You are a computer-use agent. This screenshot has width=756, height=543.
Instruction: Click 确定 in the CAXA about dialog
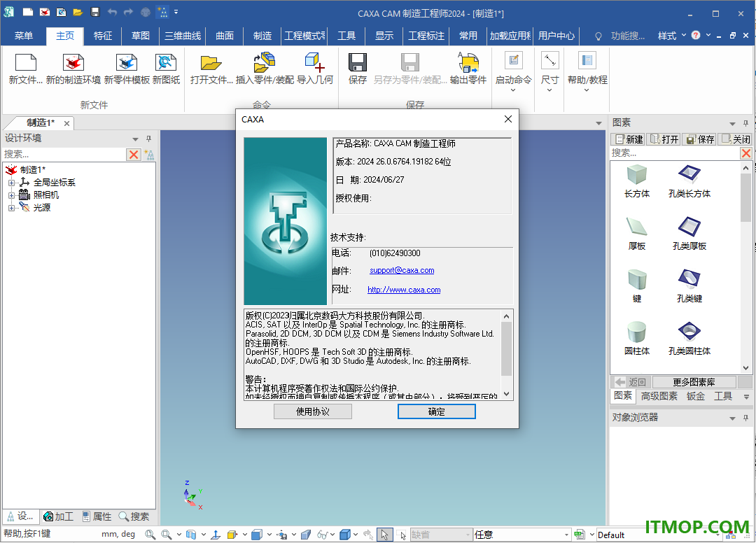[436, 411]
